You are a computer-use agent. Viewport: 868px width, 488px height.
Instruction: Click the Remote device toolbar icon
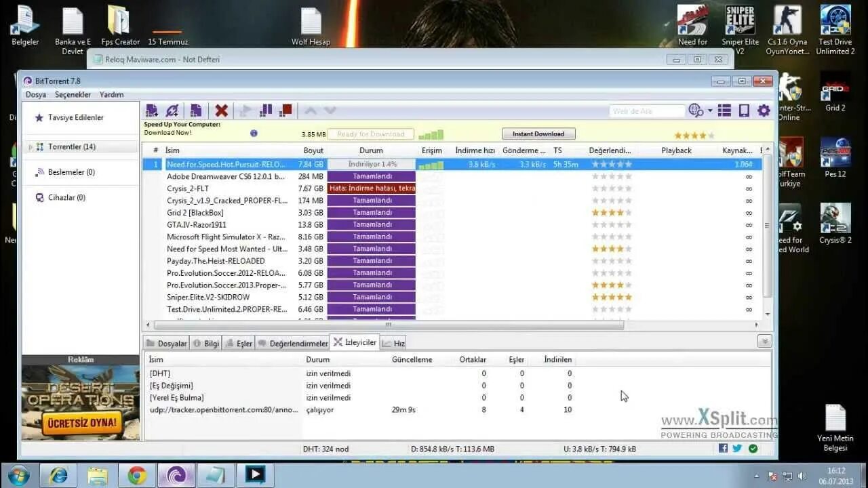[x=744, y=110]
